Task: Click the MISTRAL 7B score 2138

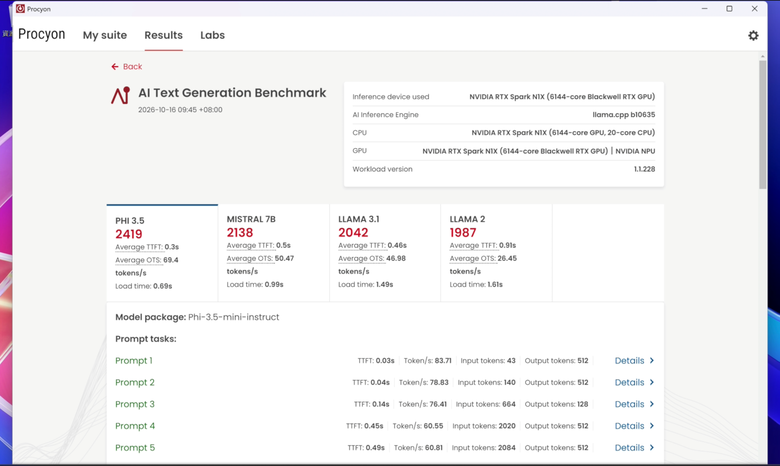Action: (x=240, y=233)
